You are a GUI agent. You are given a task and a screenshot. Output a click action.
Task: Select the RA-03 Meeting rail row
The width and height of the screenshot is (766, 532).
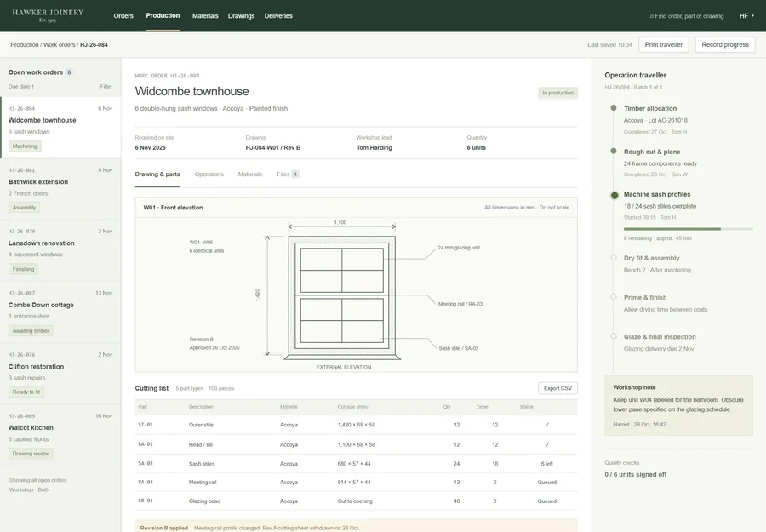(x=356, y=482)
